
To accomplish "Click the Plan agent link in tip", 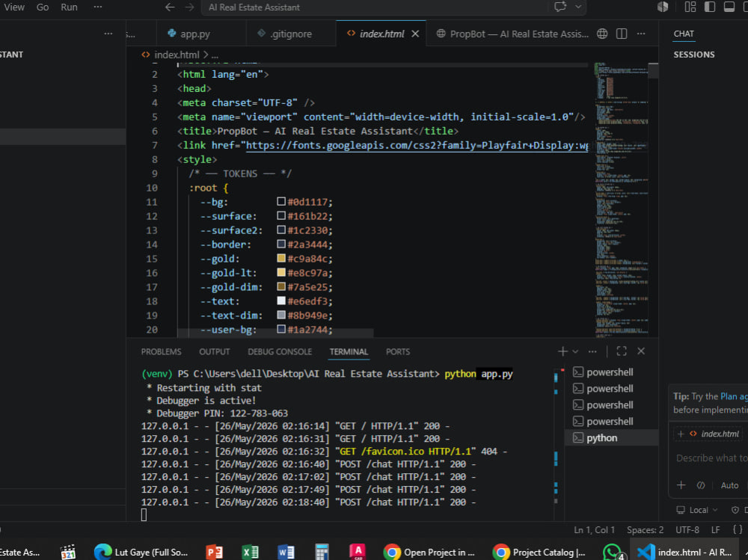I will click(x=735, y=396).
